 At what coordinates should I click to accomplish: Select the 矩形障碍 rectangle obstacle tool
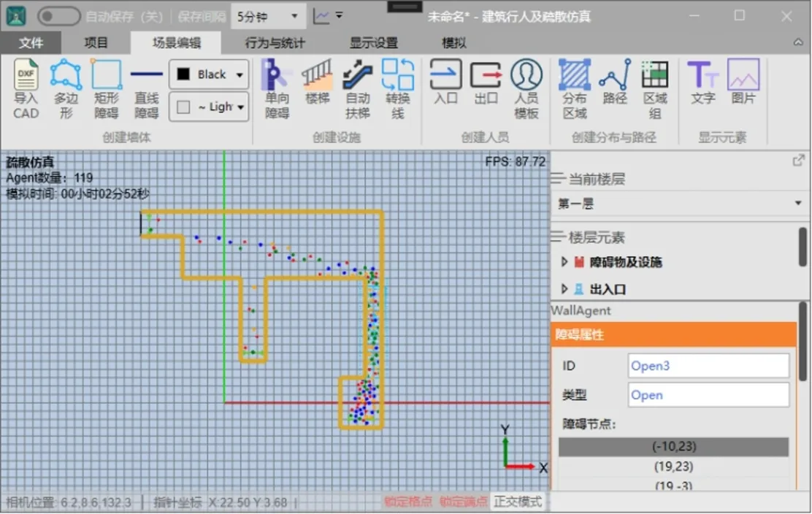106,88
